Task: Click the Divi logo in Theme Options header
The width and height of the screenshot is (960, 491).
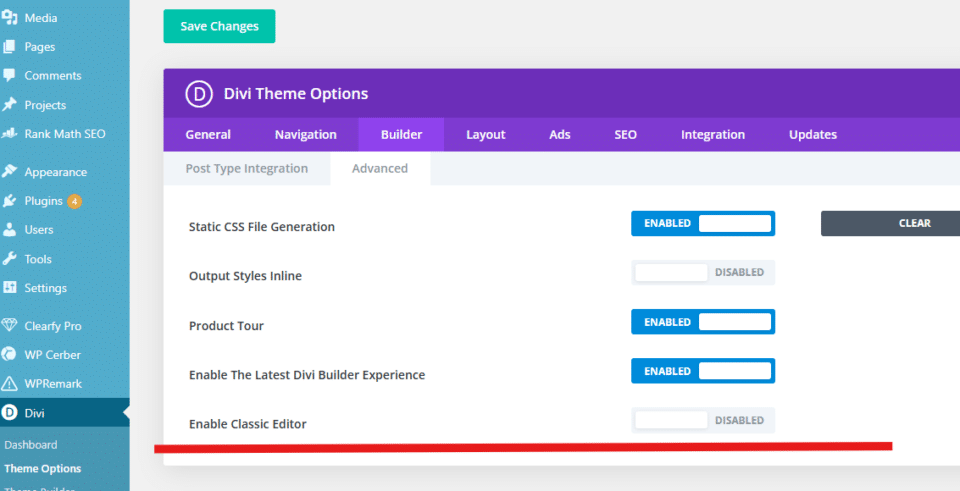Action: coord(199,94)
